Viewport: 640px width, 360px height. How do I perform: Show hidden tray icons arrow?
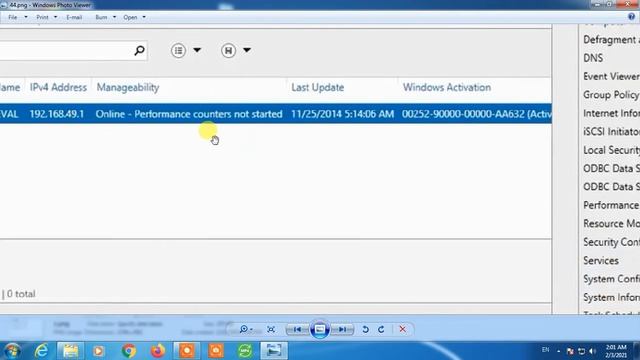pyautogui.click(x=558, y=351)
